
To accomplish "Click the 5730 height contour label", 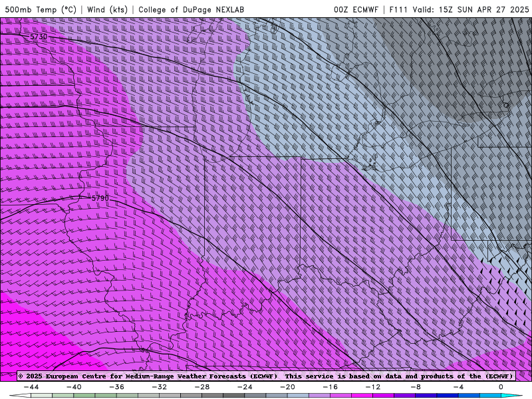I will click(x=39, y=37).
